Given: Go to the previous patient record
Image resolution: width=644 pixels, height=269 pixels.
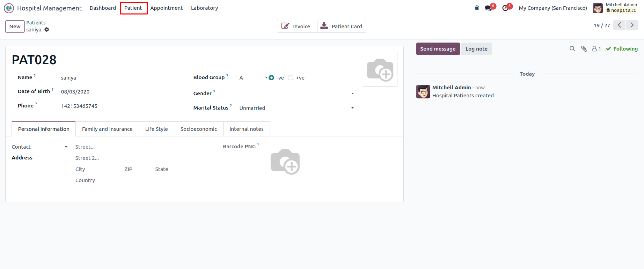Looking at the screenshot, I should click(x=619, y=25).
